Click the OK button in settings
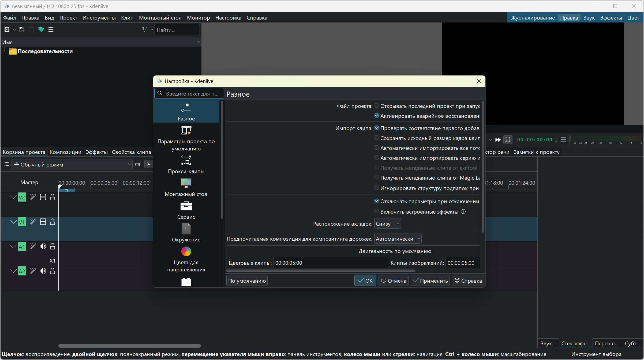Image resolution: width=644 pixels, height=360 pixels. 365,281
